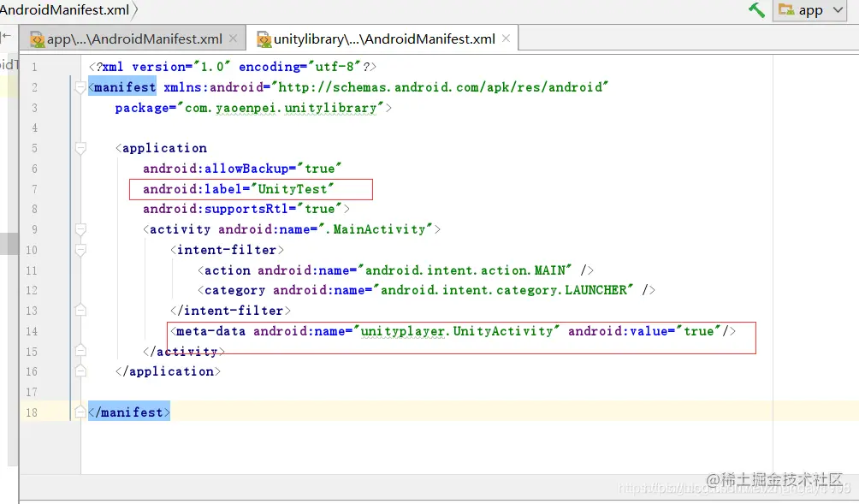Click the android:label="UnityTest" attribute
Viewport: 859px width, 504px height.
click(239, 189)
